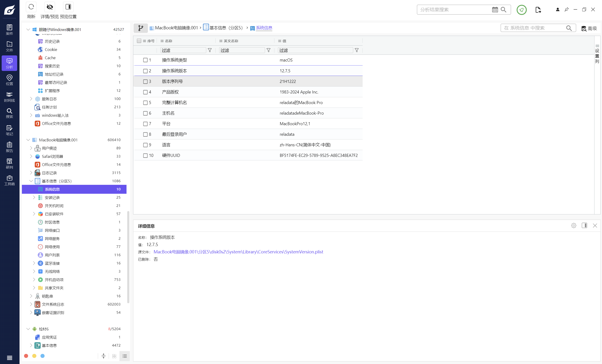Check the box for row 1 操作系统类型
Image resolution: width=602 pixels, height=364 pixels.
145,60
